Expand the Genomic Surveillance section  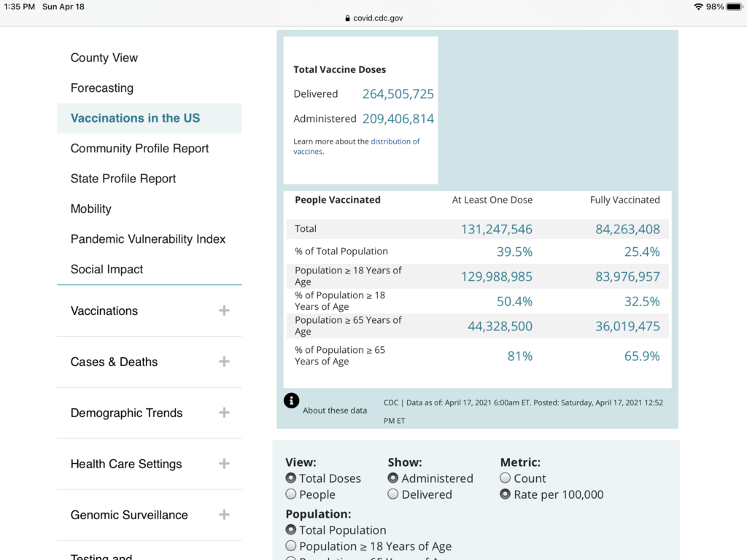point(224,515)
